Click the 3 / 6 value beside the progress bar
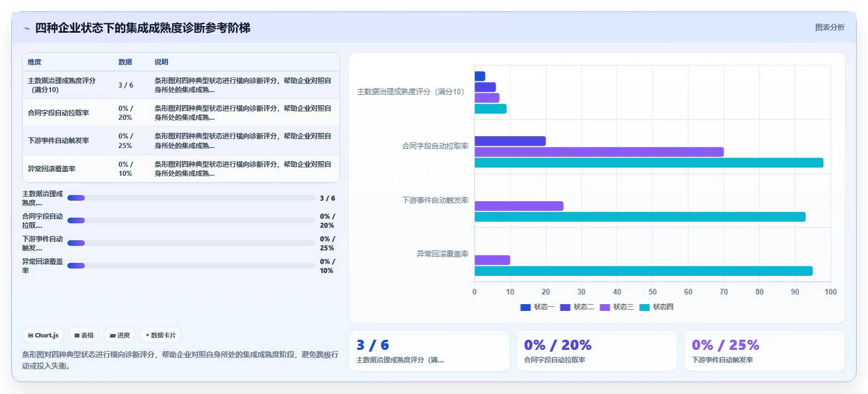This screenshot has width=868, height=394. 328,198
